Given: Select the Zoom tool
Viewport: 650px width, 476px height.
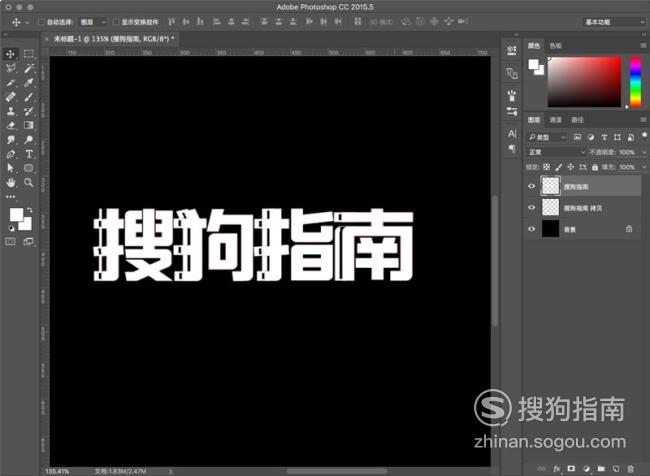Looking at the screenshot, I should pos(29,182).
